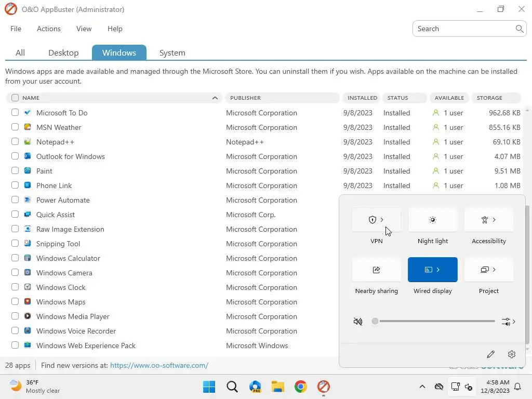This screenshot has height=399, width=532.
Task: Mute sound via the speaker icon
Action: pos(357,321)
